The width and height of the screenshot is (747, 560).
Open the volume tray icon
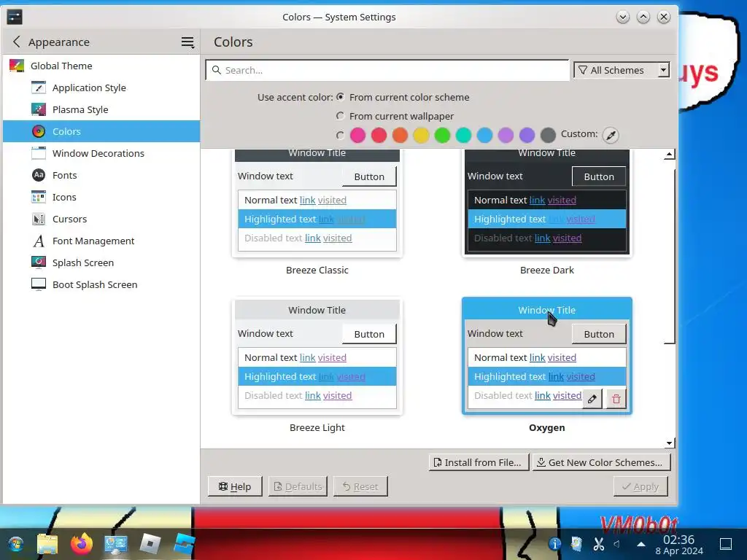pyautogui.click(x=617, y=543)
